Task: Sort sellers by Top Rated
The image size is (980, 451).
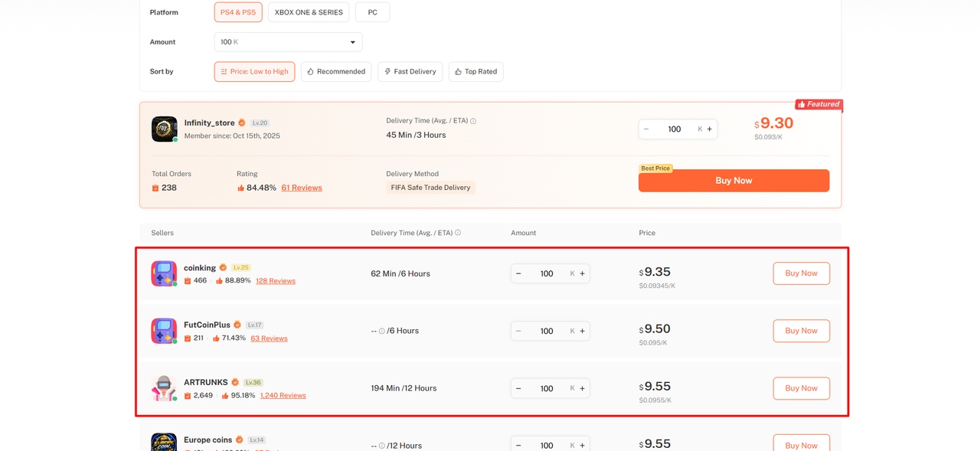Action: (476, 71)
